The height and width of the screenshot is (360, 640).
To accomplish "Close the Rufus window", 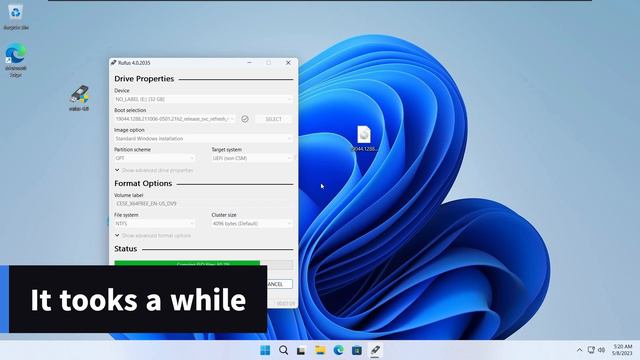I will tap(288, 63).
